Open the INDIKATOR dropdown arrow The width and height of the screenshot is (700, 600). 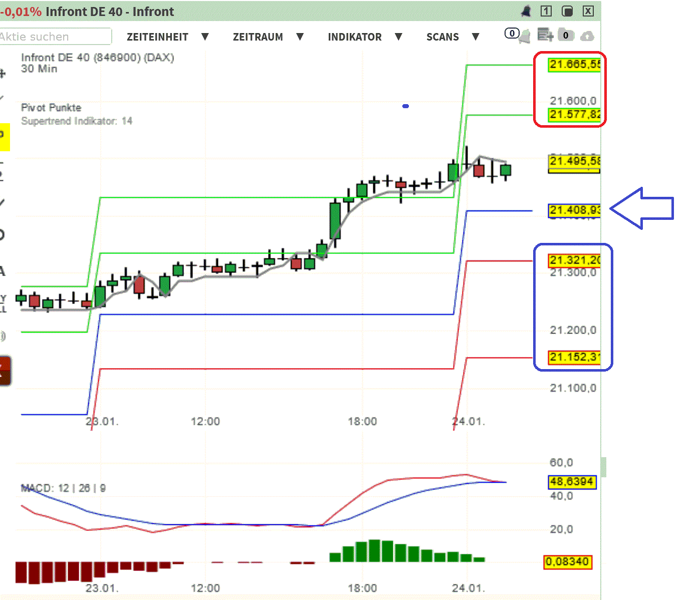[x=399, y=36]
